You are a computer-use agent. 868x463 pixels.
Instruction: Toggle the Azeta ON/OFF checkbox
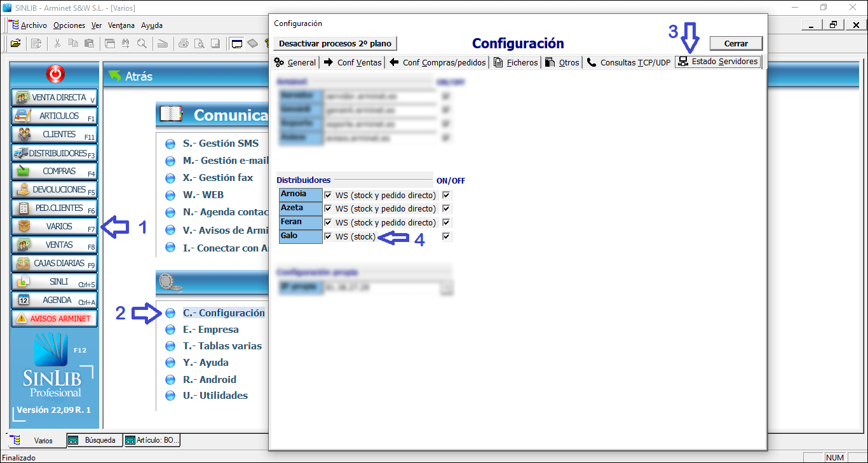[447, 208]
